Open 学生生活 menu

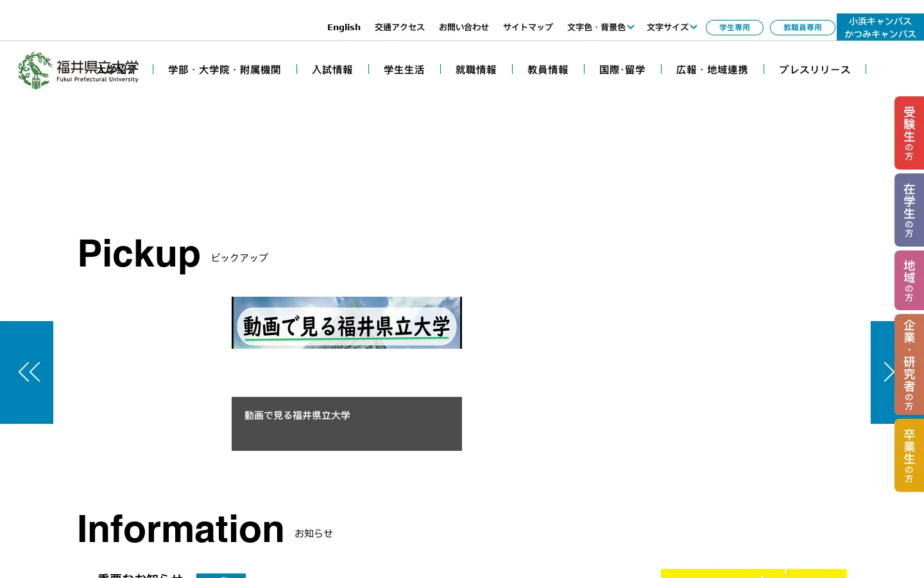(x=404, y=69)
